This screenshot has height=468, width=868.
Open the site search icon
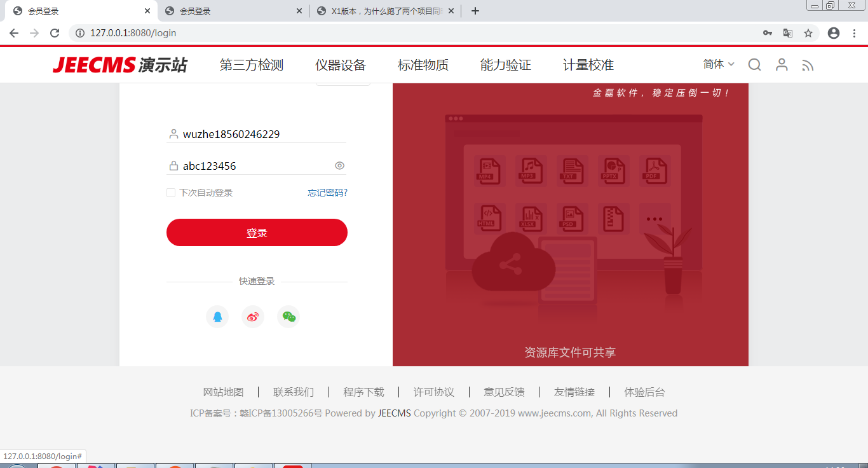pyautogui.click(x=754, y=65)
